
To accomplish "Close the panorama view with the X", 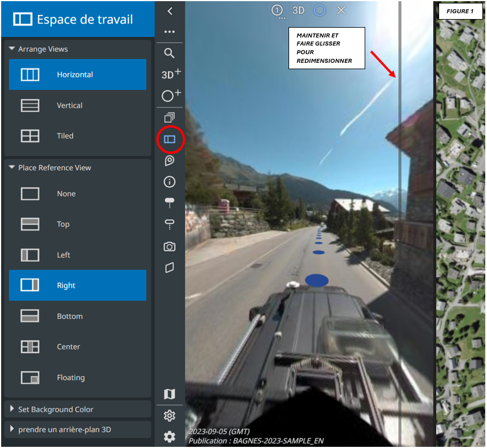I will 341,10.
